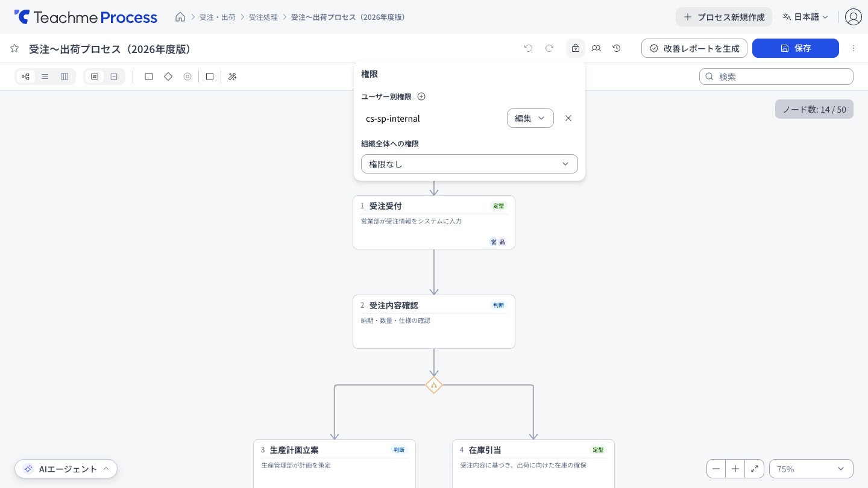The image size is (868, 488).
Task: Remove cs-sp-internal user permission
Action: 568,118
